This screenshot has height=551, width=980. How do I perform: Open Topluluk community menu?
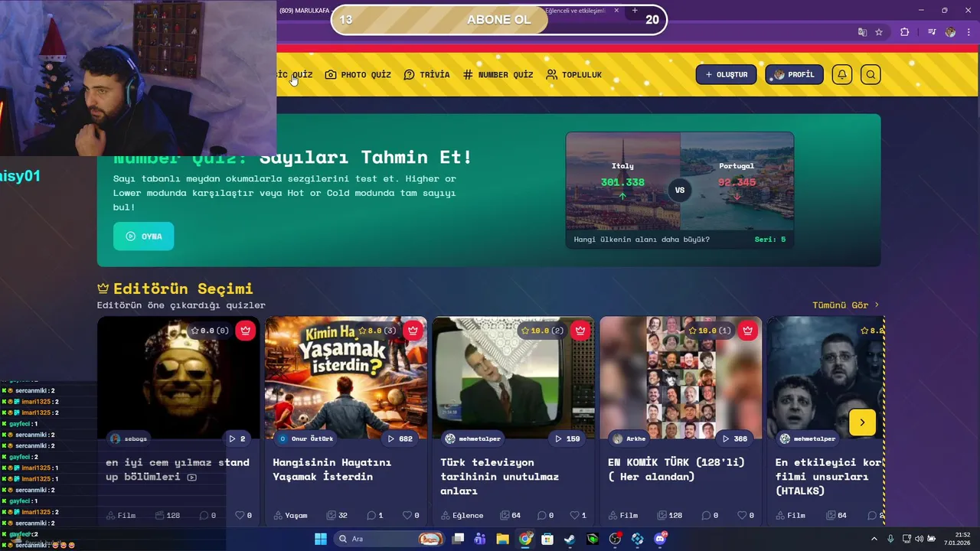point(573,74)
